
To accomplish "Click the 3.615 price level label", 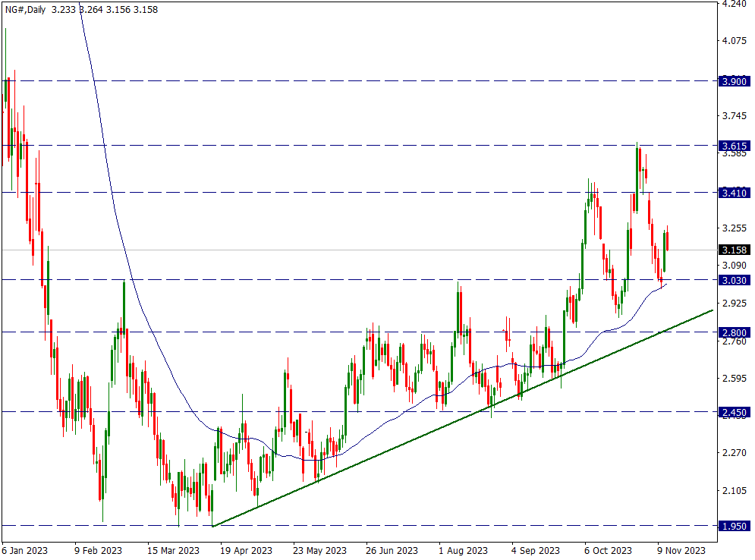I will (734, 146).
